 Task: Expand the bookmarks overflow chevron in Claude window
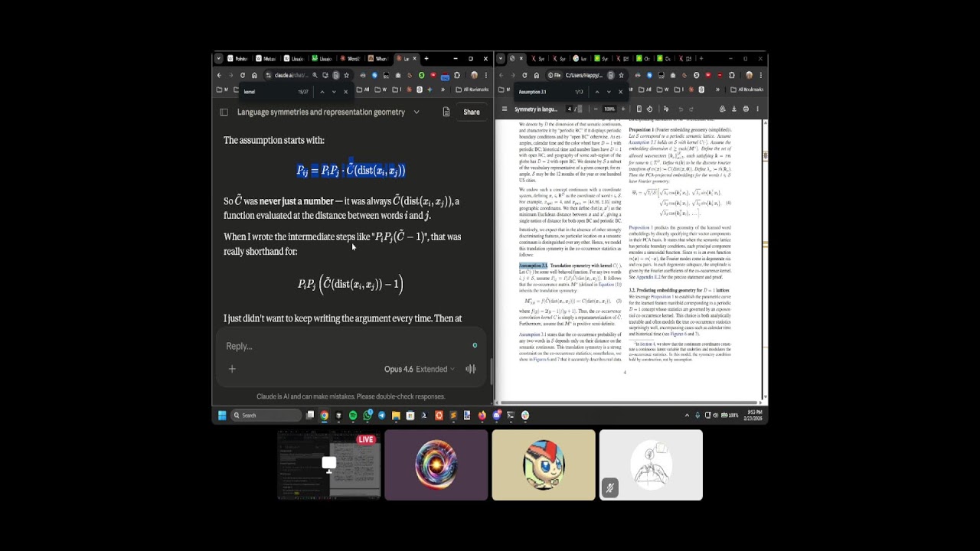pos(443,90)
